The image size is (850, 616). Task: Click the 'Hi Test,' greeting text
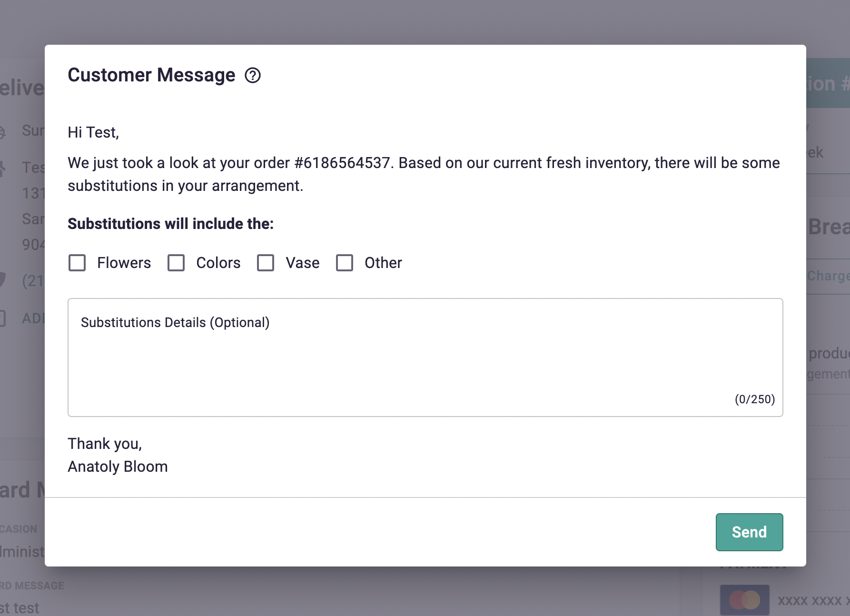point(93,132)
